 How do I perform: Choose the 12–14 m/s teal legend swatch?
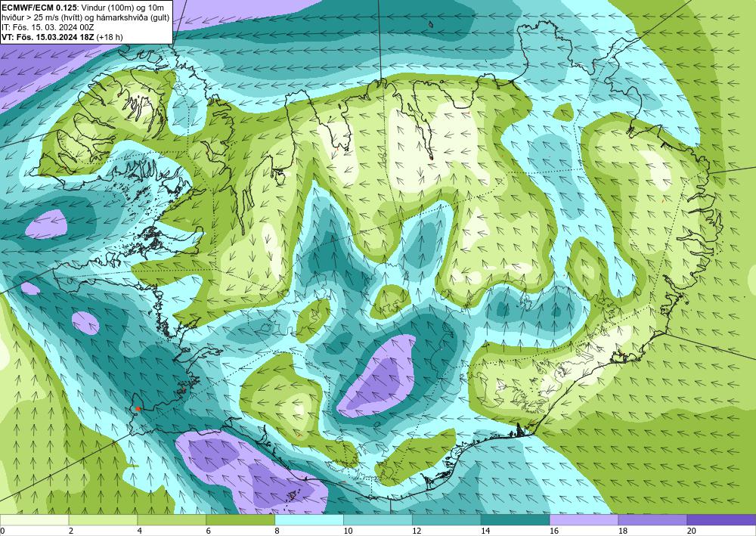point(447,520)
